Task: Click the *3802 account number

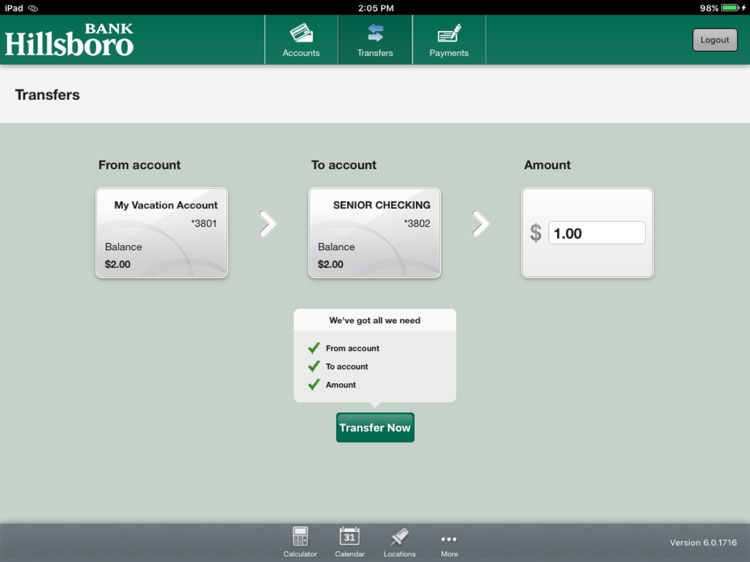Action: [417, 223]
